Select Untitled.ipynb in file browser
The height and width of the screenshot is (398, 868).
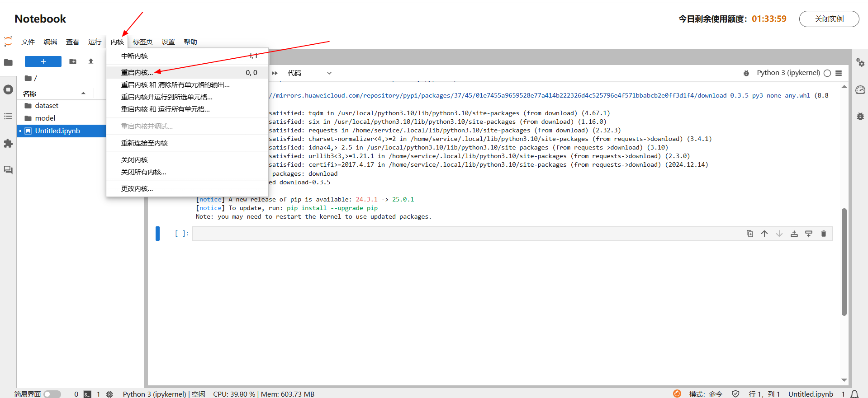[x=62, y=131]
